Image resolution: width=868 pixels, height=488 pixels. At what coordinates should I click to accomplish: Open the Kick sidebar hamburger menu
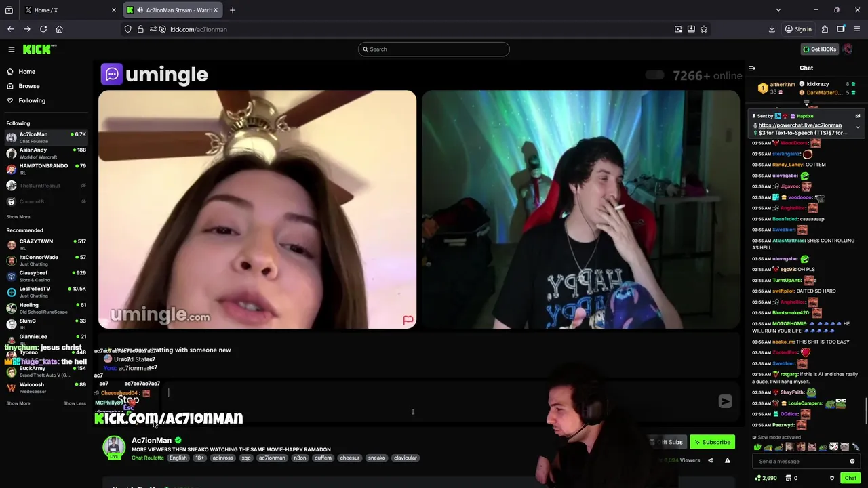pos(11,49)
